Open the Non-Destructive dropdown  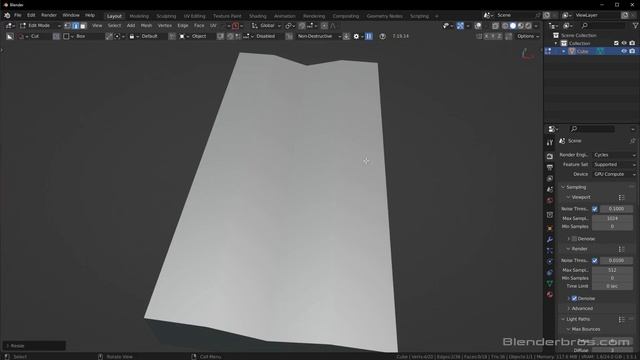[x=318, y=36]
